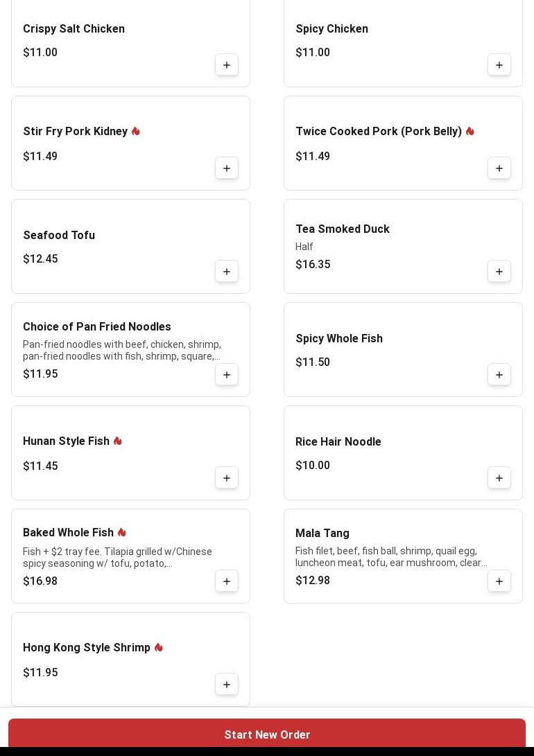
Task: Add Rice Hair Noodle using plus icon
Action: click(499, 478)
